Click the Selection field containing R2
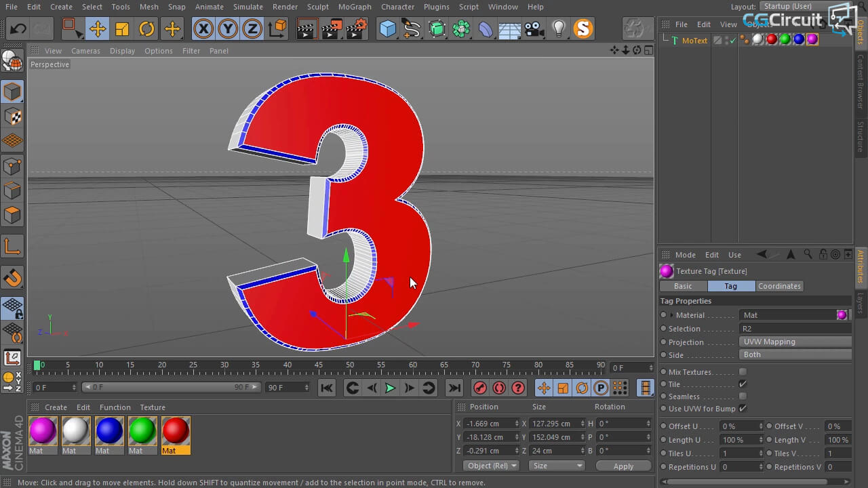 795,329
